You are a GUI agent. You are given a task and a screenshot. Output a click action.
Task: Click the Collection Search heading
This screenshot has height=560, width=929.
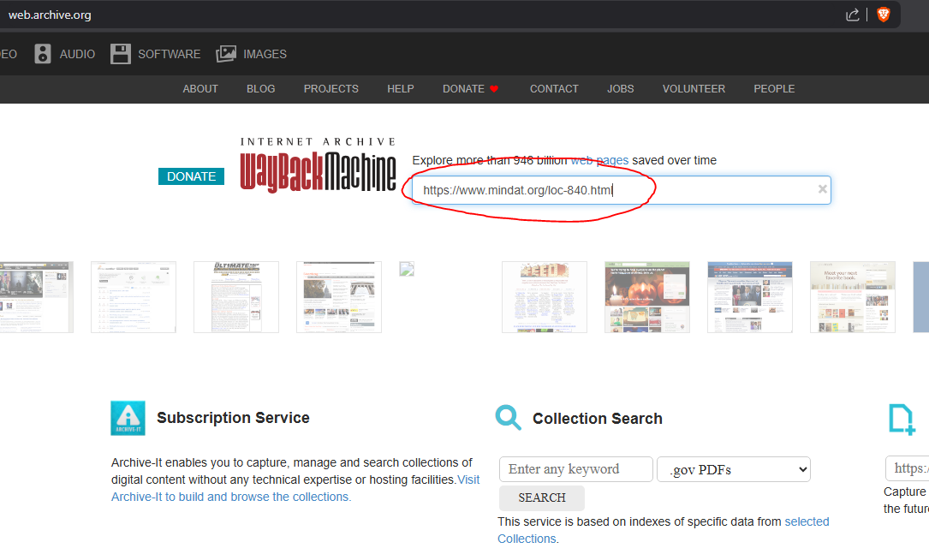click(x=598, y=419)
